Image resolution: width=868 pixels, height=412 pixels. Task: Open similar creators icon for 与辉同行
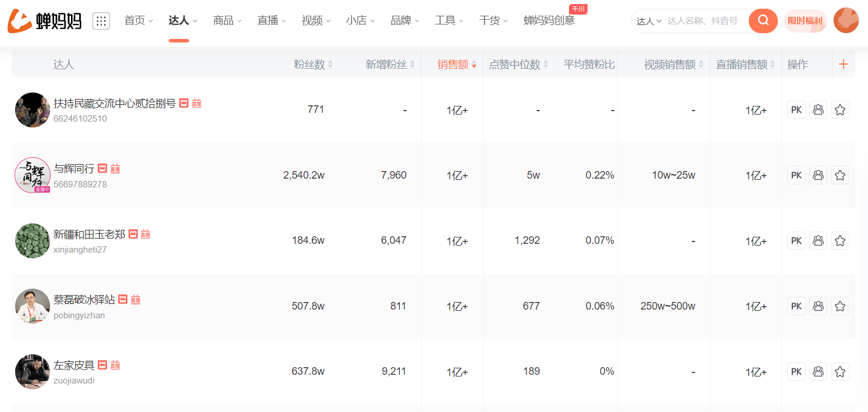pyautogui.click(x=818, y=175)
